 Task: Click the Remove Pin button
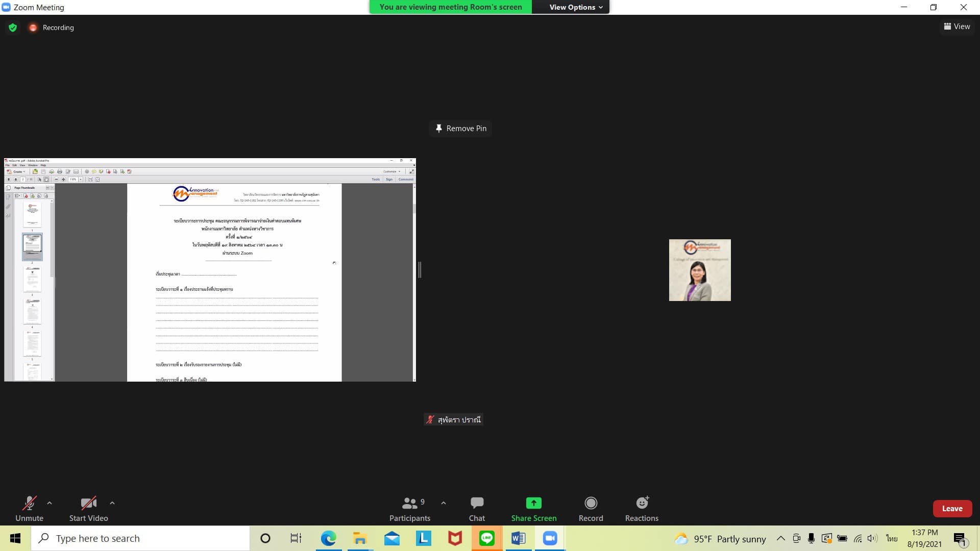tap(461, 129)
